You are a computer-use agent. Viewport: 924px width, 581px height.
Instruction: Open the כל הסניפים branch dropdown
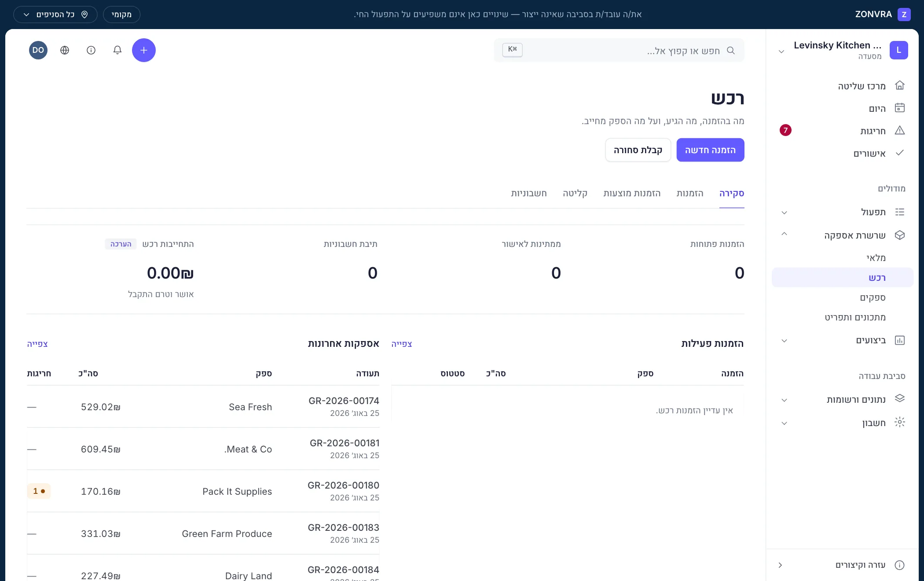[55, 15]
